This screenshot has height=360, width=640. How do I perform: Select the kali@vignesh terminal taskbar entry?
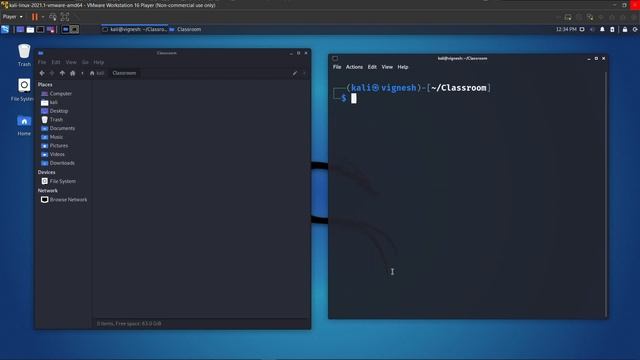[x=134, y=29]
